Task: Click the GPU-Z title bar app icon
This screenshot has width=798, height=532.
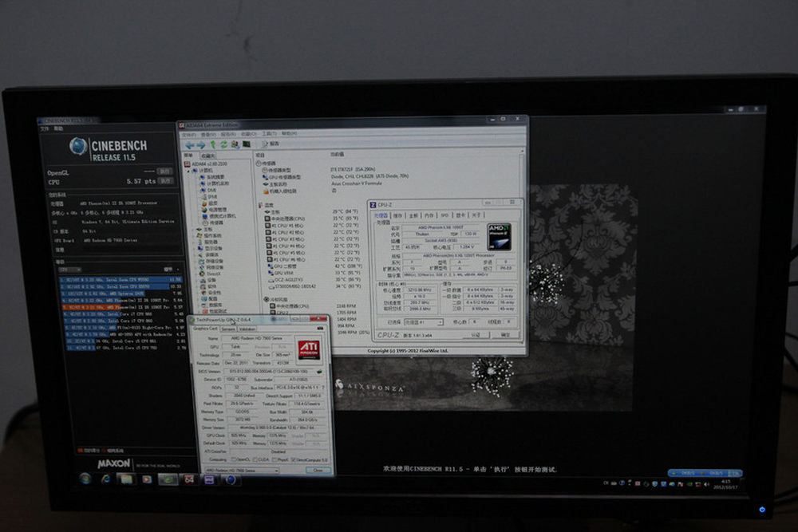Action: click(x=192, y=320)
